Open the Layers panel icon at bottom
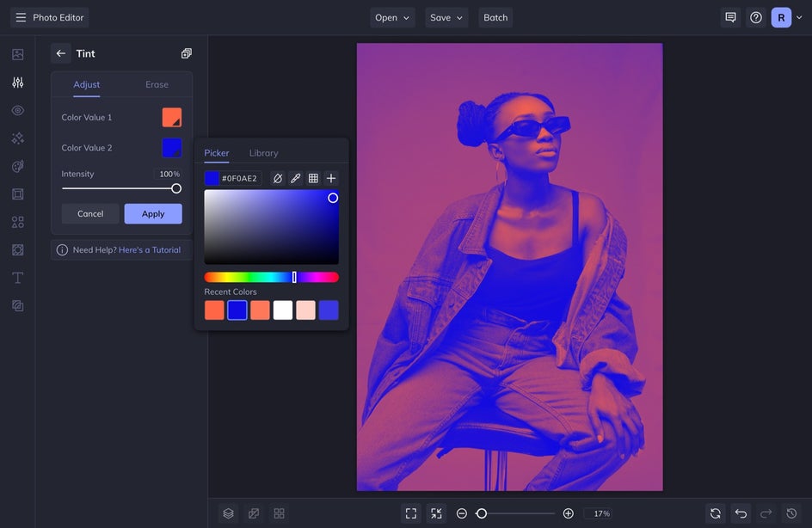Image resolution: width=812 pixels, height=528 pixels. point(228,513)
